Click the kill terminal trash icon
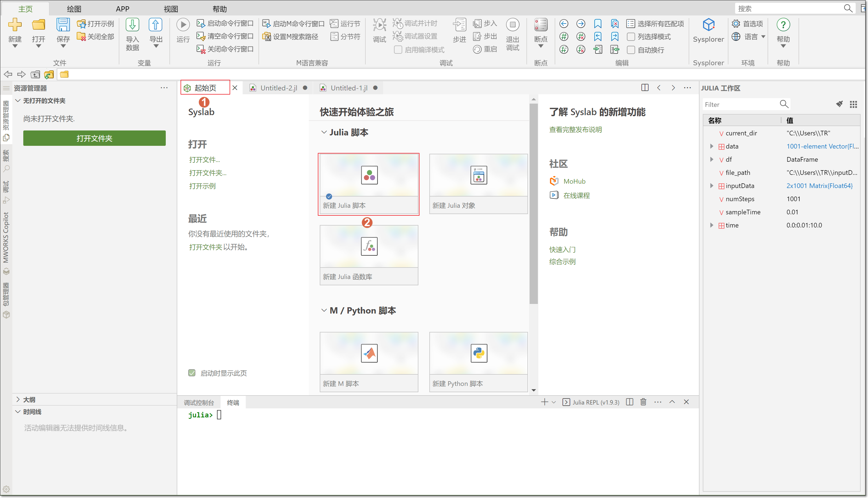 643,402
